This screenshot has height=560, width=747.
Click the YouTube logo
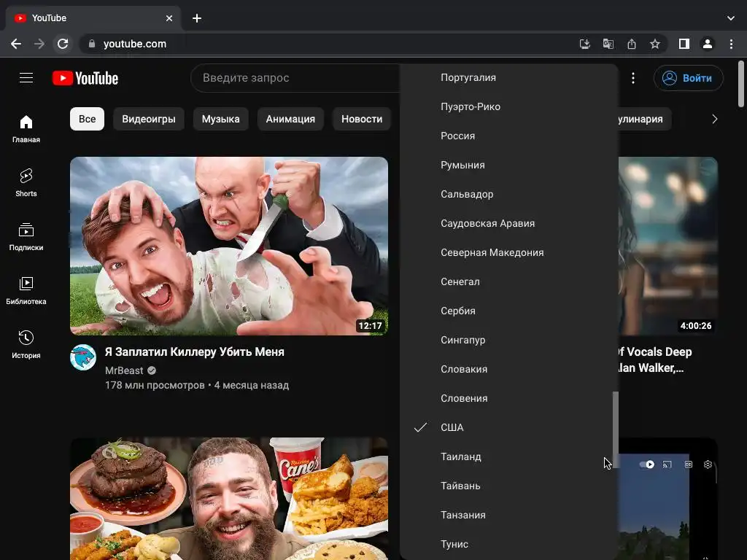click(x=85, y=78)
